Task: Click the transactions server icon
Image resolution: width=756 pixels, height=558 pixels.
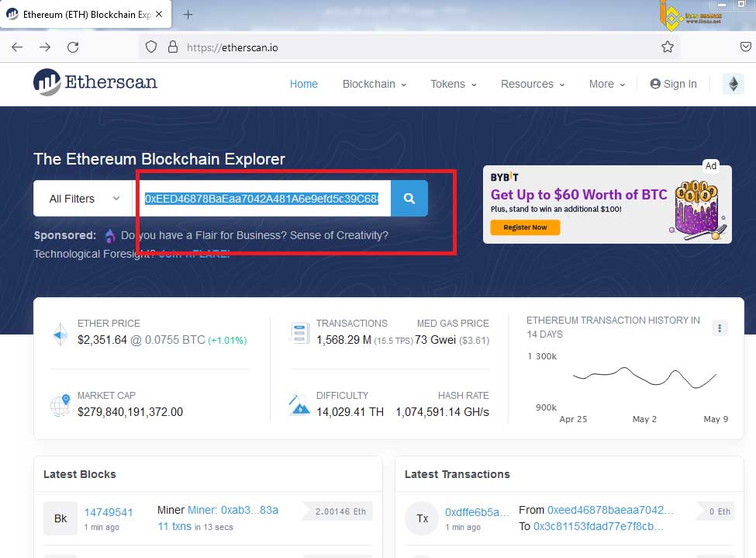Action: [x=299, y=334]
